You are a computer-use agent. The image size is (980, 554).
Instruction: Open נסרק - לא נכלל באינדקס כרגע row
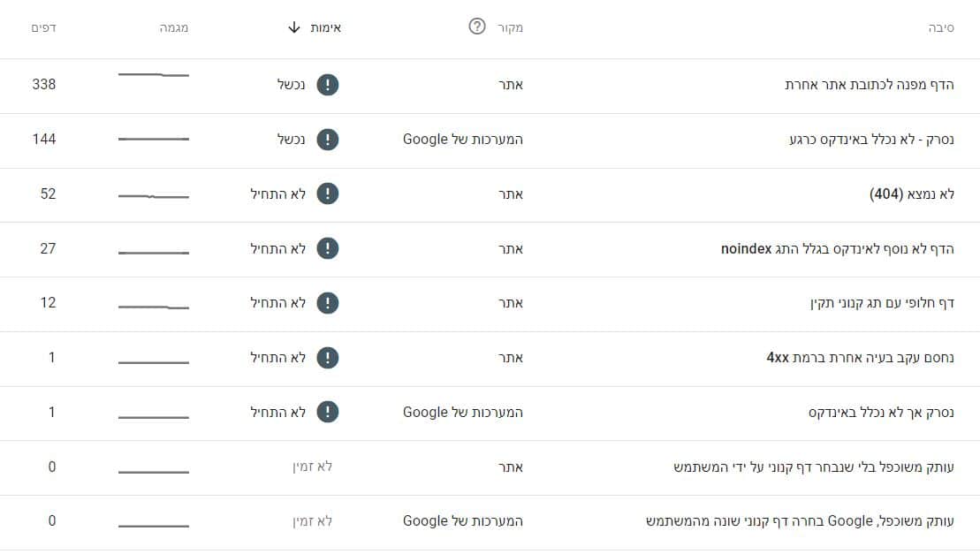490,140
